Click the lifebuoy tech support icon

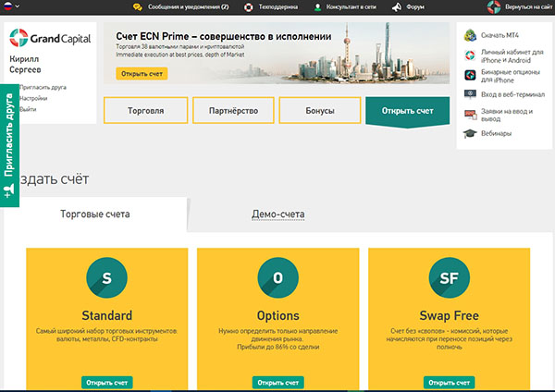pos(249,7)
